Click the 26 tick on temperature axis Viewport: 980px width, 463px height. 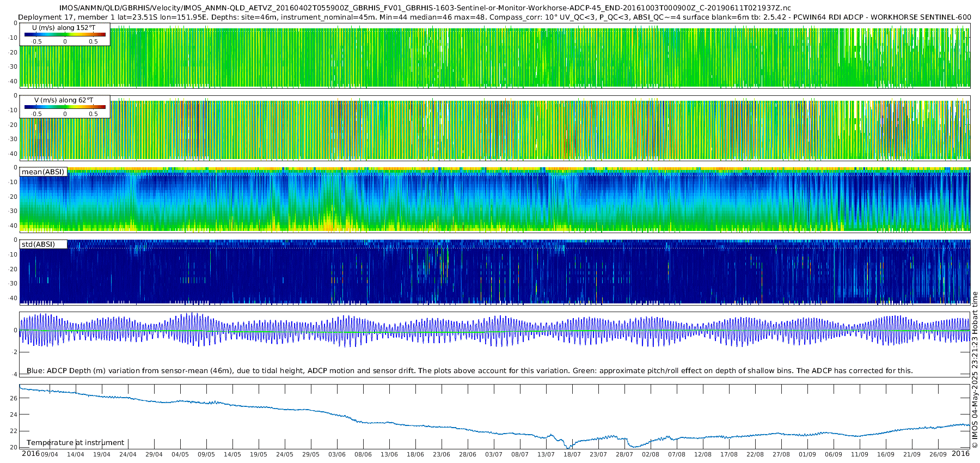pos(14,398)
